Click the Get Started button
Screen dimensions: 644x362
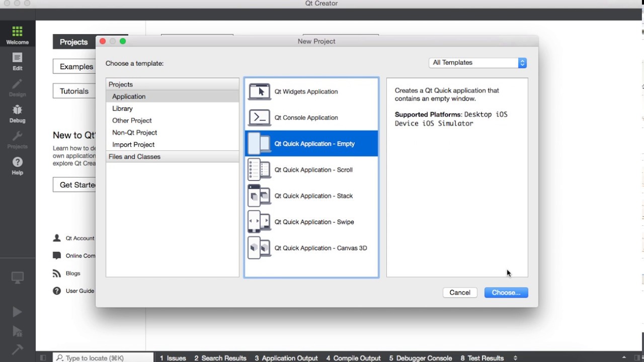[74, 185]
